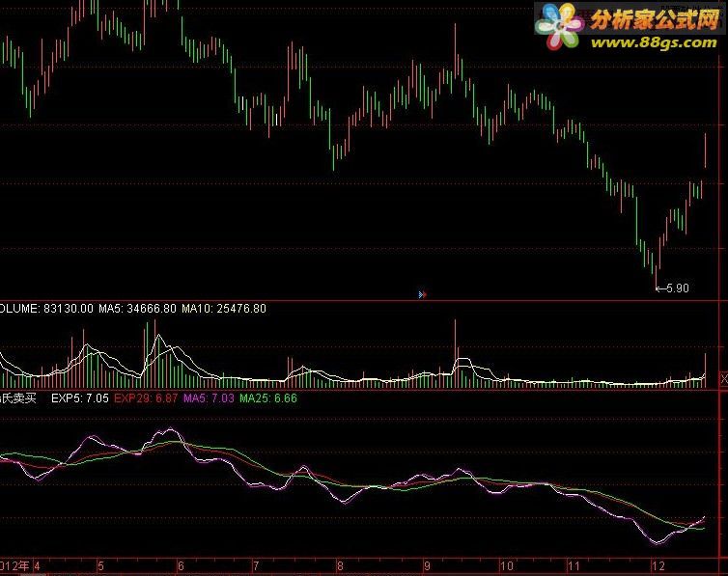Select the volume MA5: 34666.80 value
Viewport: 728px width, 576px height.
tap(137, 309)
